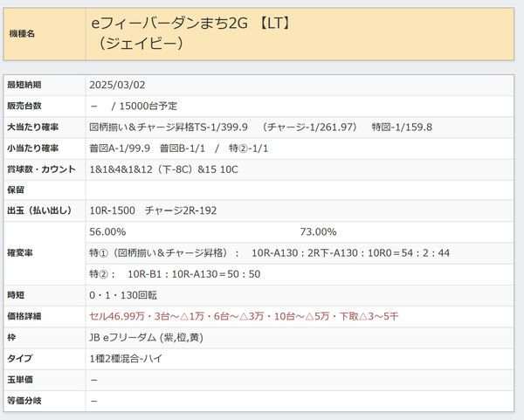Select the 大当たり確率 label
524x420 pixels.
click(x=33, y=127)
